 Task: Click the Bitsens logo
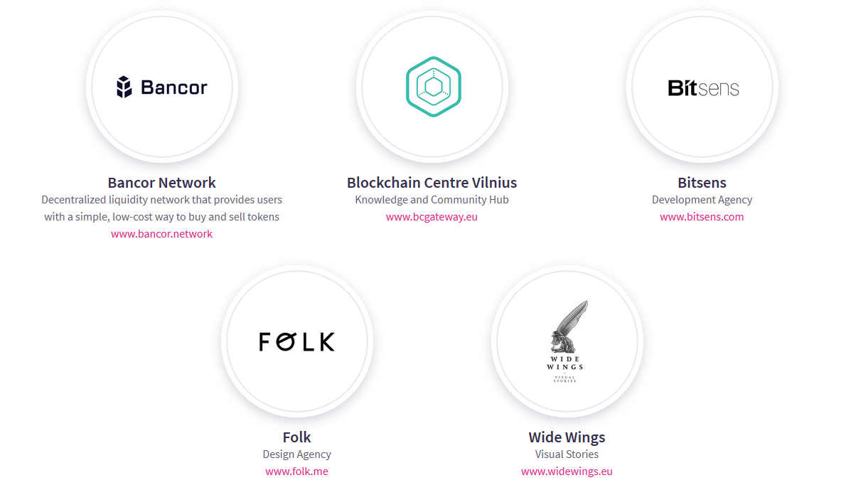click(x=703, y=87)
